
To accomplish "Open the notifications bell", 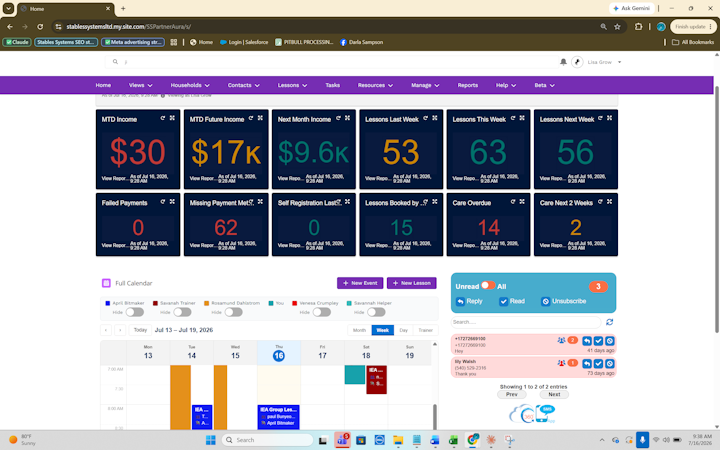I will (x=563, y=62).
